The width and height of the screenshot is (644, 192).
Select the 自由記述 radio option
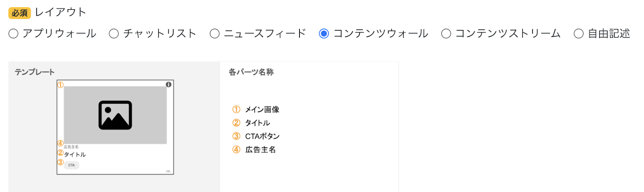(x=578, y=34)
